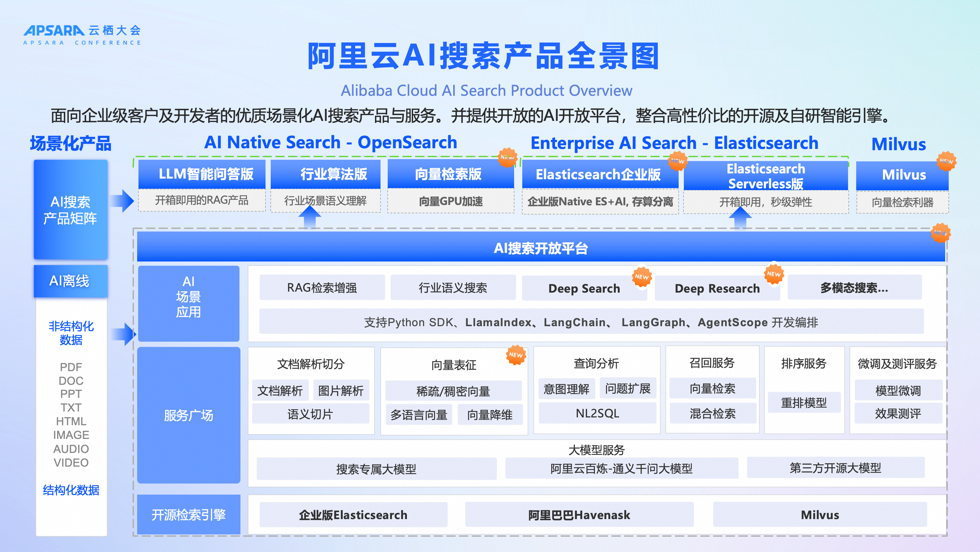Open the Elasticsearch企业版 box
This screenshot has width=980, height=552.
pyautogui.click(x=599, y=174)
